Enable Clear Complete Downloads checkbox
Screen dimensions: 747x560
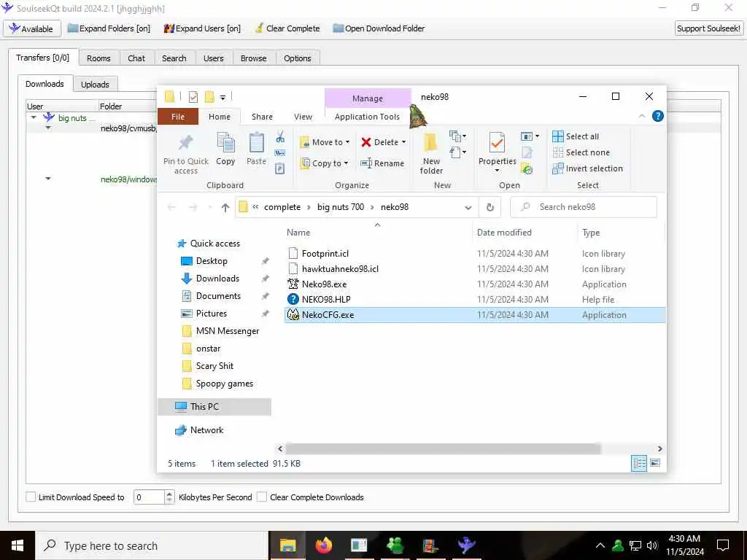click(x=262, y=497)
